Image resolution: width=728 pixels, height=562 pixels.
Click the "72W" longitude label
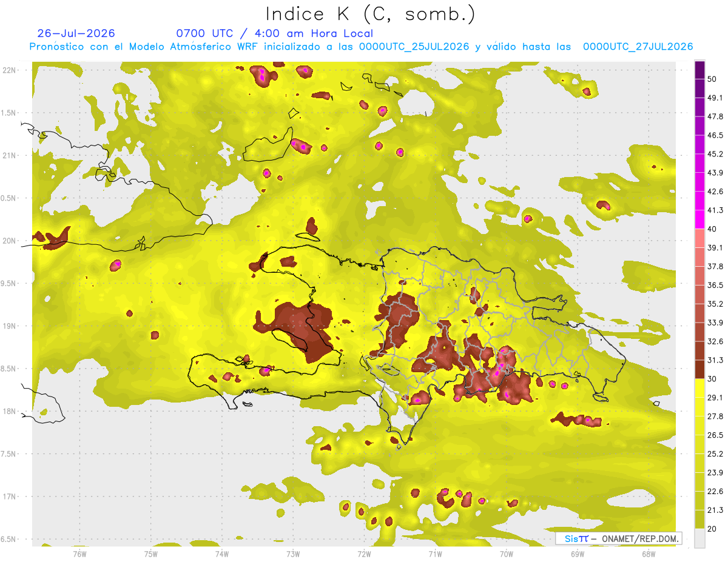(x=364, y=553)
